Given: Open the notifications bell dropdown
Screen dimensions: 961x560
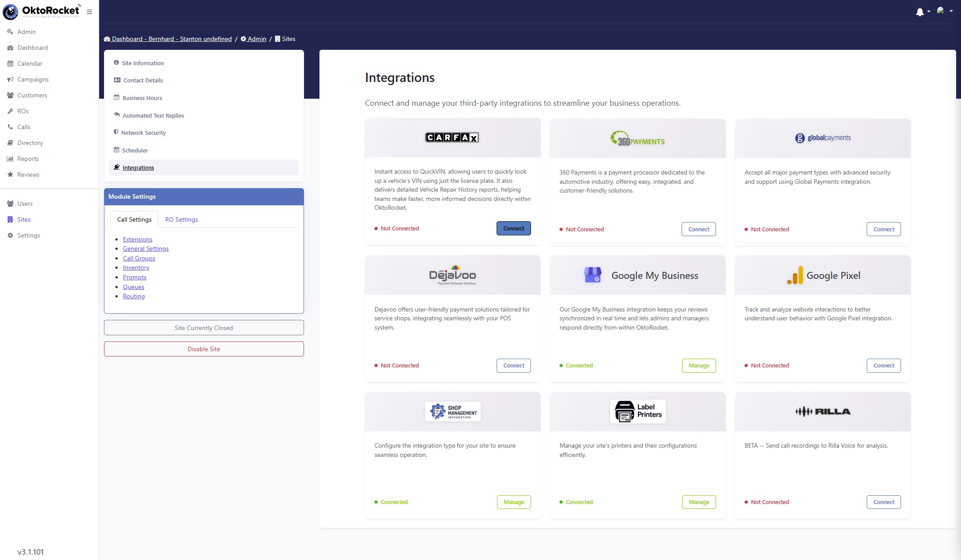Looking at the screenshot, I should (923, 12).
